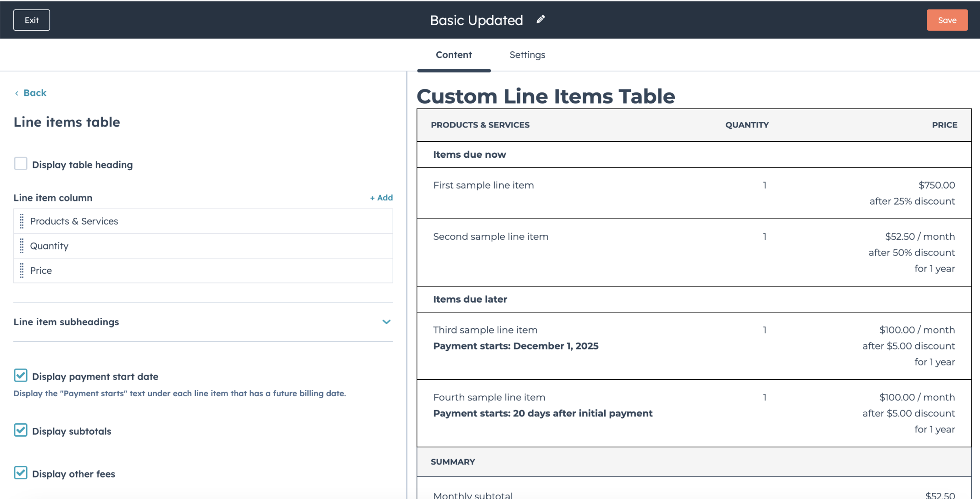Add a new line item column
The width and height of the screenshot is (980, 499).
tap(381, 198)
